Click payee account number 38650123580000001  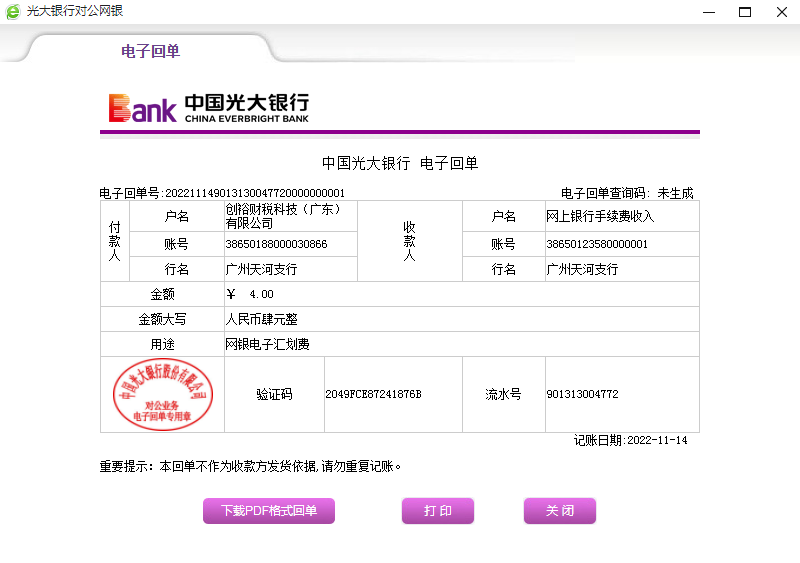(x=597, y=244)
